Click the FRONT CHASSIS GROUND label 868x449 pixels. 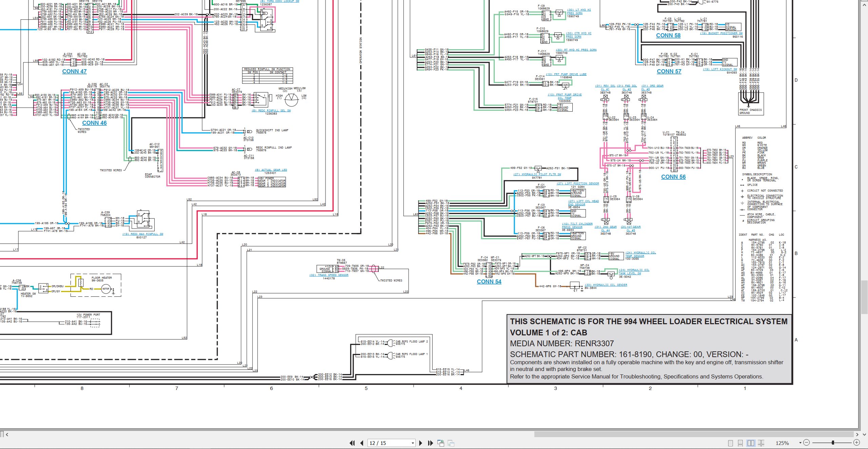point(750,112)
